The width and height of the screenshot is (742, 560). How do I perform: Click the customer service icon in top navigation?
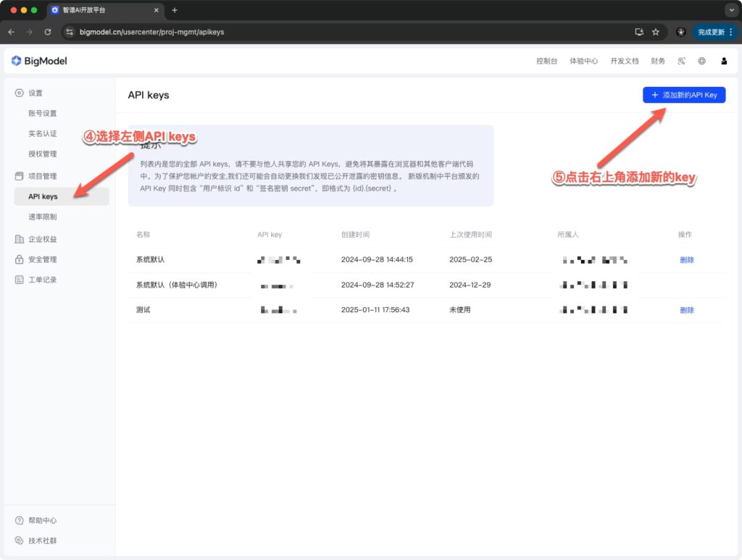tap(681, 61)
